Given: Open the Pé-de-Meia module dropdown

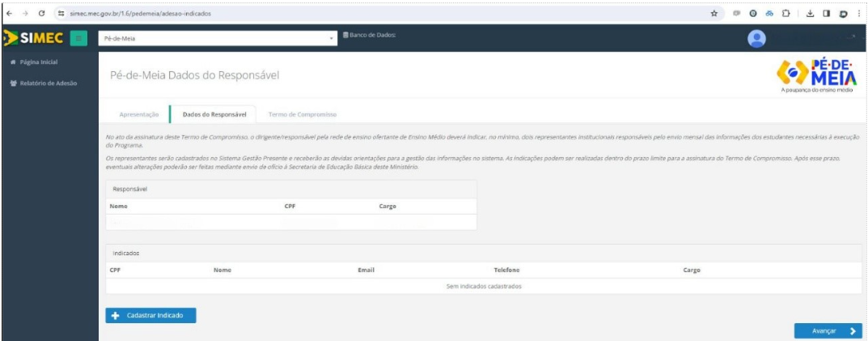Looking at the screenshot, I should pyautogui.click(x=218, y=39).
